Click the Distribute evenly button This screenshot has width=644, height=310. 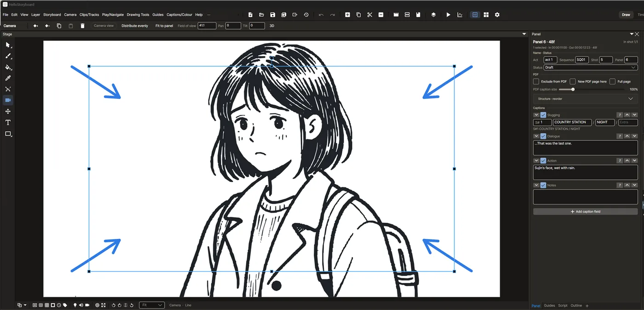(x=135, y=26)
